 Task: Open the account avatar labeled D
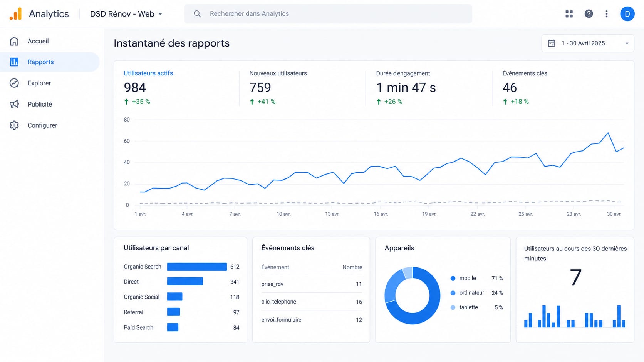coord(627,14)
